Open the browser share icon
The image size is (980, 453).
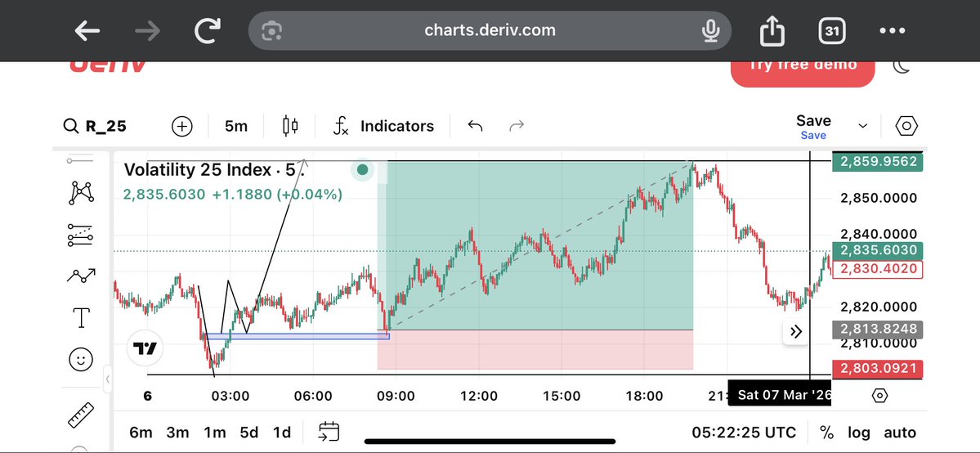pyautogui.click(x=772, y=30)
